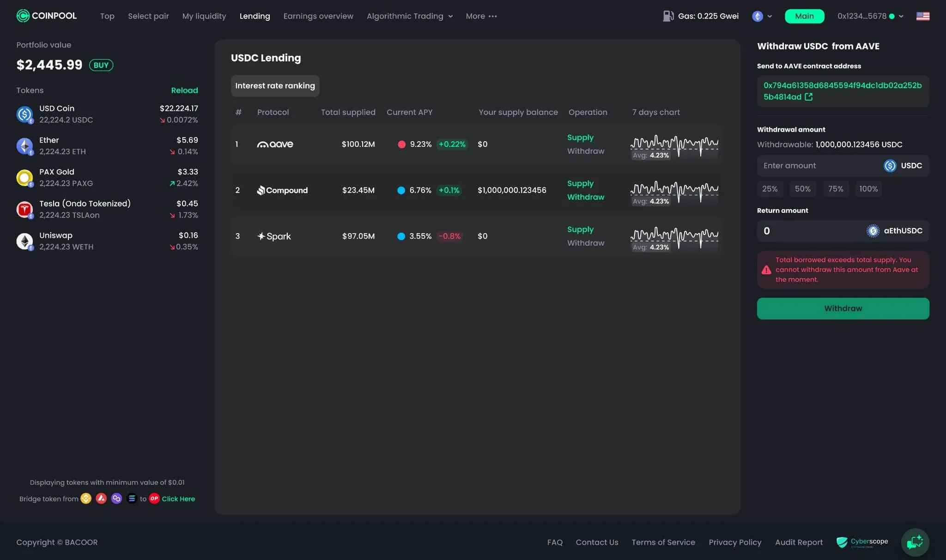946x560 pixels.
Task: Click the Solana bridge icon
Action: click(132, 499)
